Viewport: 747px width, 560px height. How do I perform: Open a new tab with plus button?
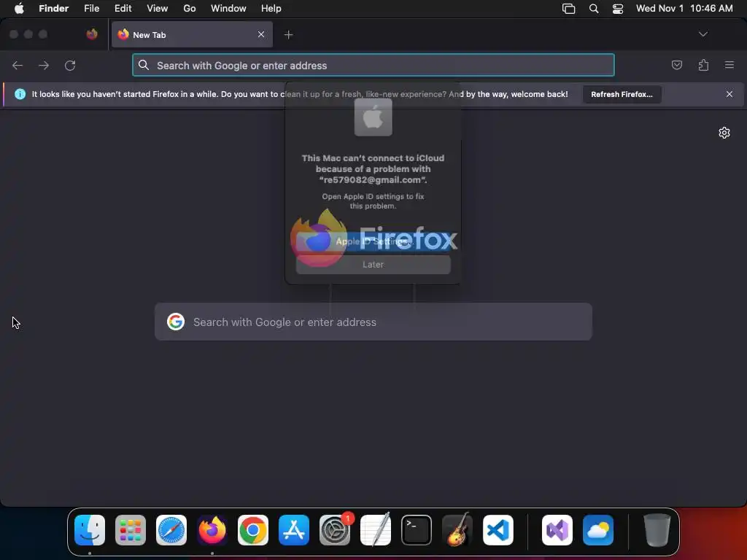[288, 35]
